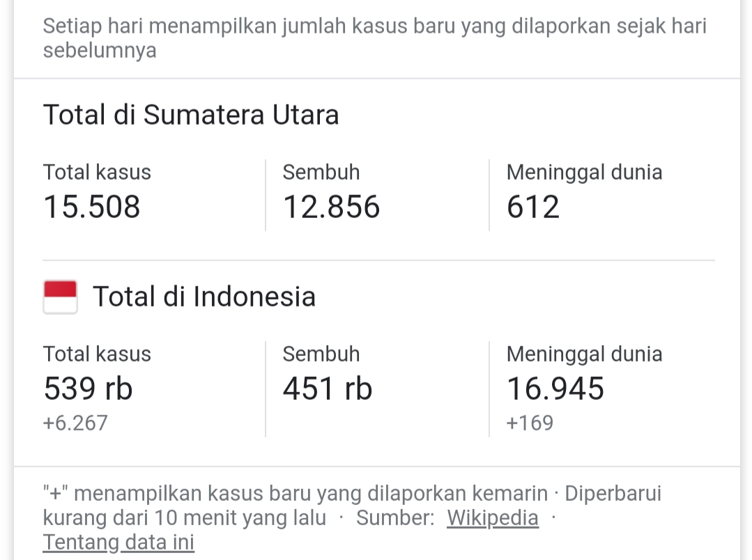This screenshot has height=560, width=752.
Task: Click "Sembuh" label under Indonesia
Action: pos(321,354)
